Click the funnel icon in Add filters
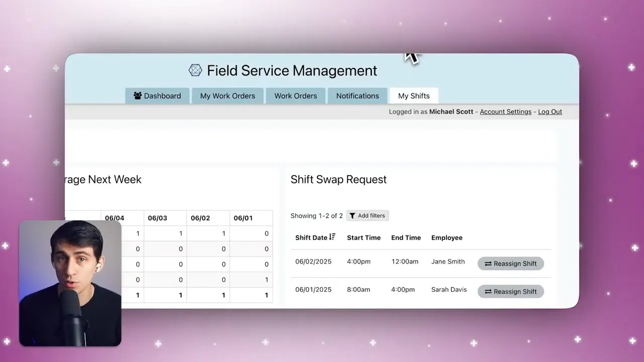This screenshot has width=644, height=362. coord(353,216)
